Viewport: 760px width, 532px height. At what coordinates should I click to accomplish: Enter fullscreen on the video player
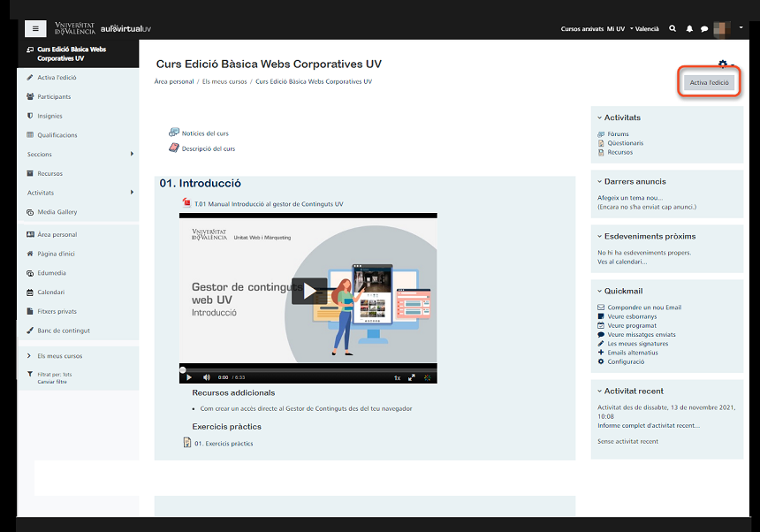coord(427,377)
